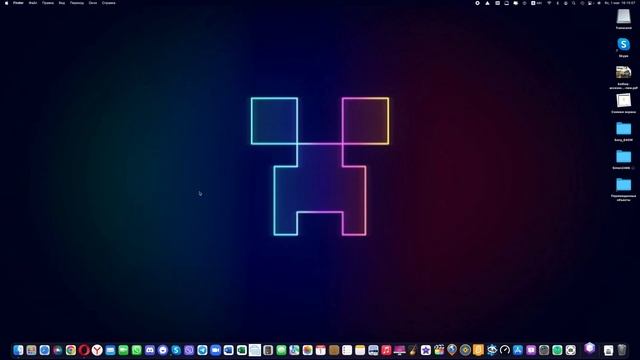Open the Переход menu
640x360 pixels.
(77, 3)
